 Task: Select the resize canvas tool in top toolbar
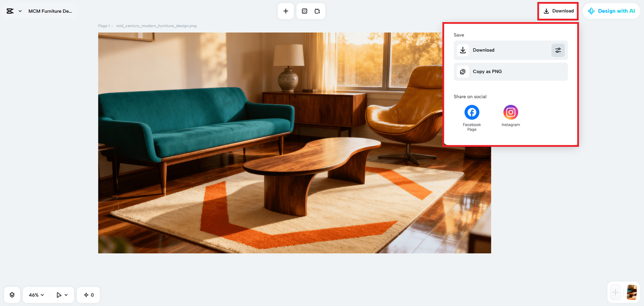click(317, 11)
